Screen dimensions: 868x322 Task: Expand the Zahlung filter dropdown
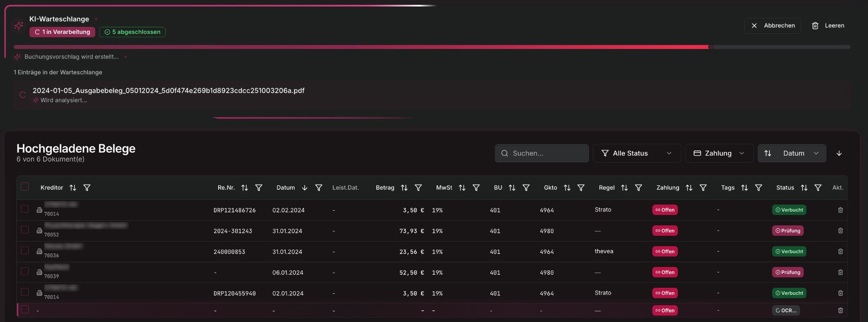click(x=719, y=153)
